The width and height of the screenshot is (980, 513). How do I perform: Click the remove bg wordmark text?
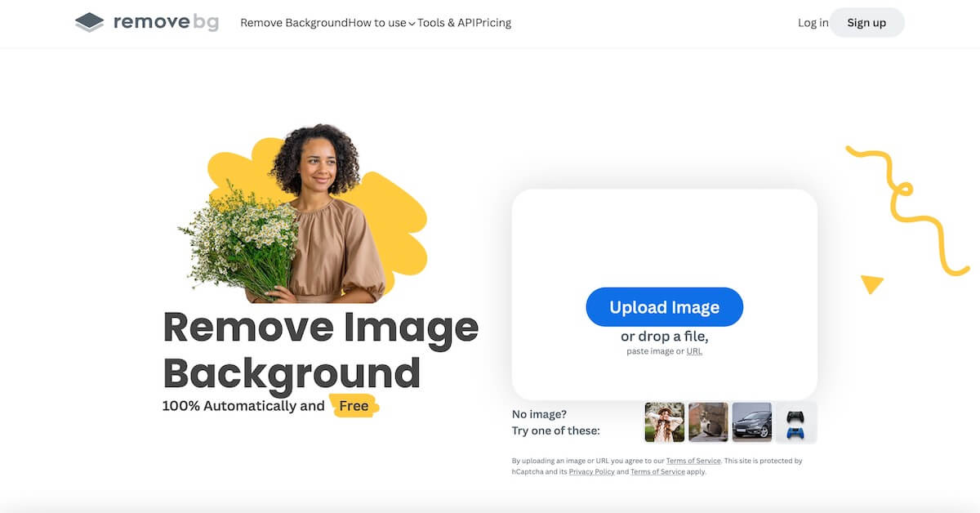pyautogui.click(x=166, y=22)
